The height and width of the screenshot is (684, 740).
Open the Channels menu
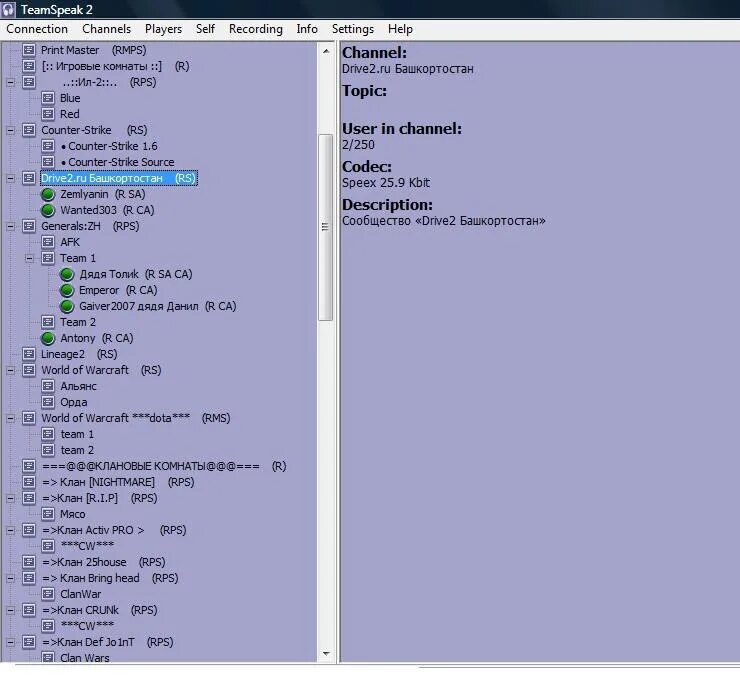tap(106, 29)
